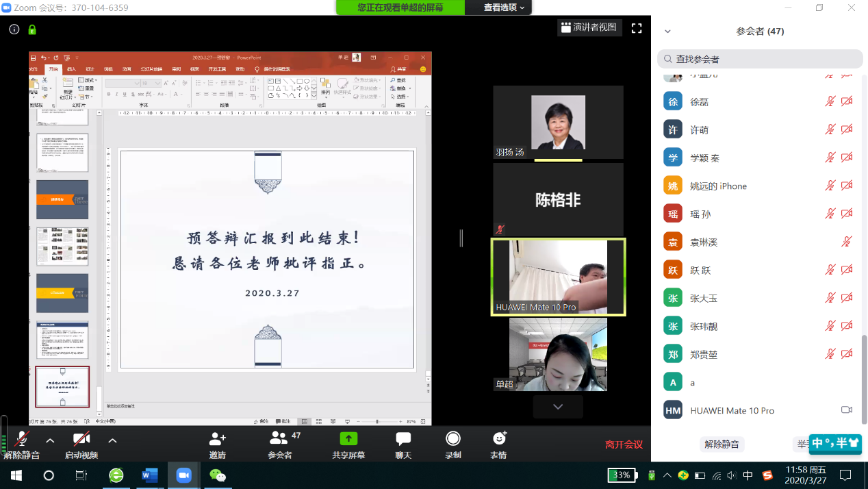The height and width of the screenshot is (489, 868).
Task: Enter full screen mode icon
Action: click(x=637, y=28)
